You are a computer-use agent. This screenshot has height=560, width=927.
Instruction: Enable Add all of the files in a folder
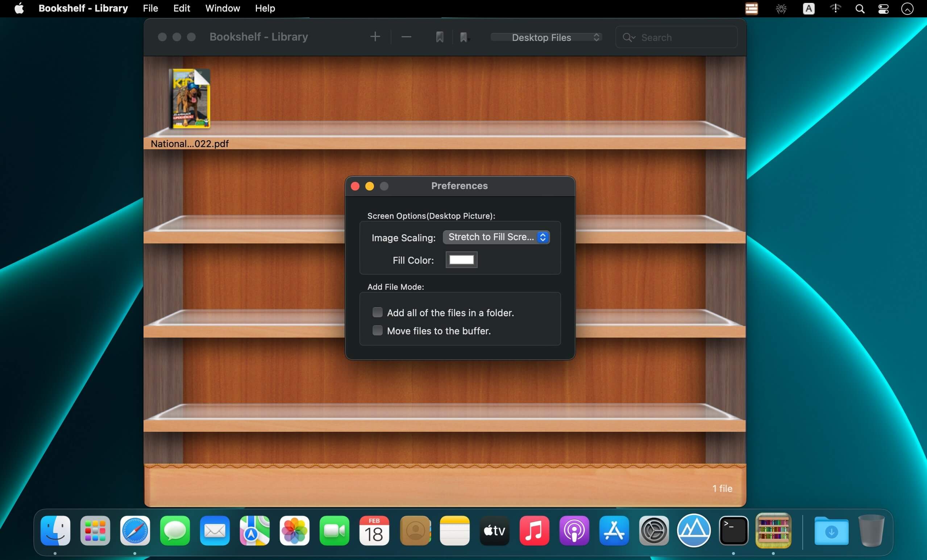tap(377, 312)
